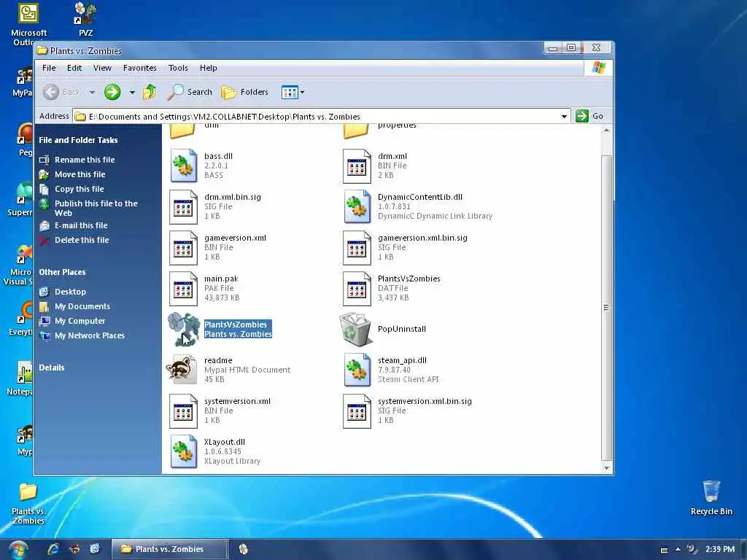Viewport: 747px width, 560px height.
Task: Expand the address bar dropdown
Action: pyautogui.click(x=564, y=116)
